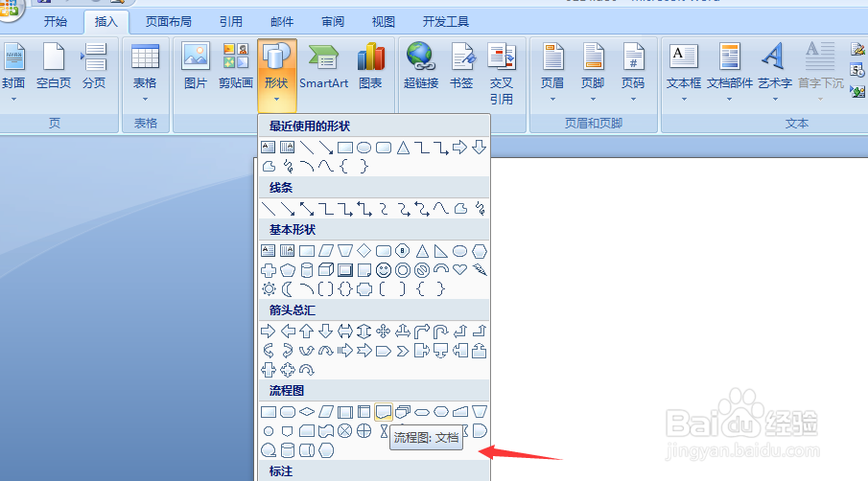
Task: Click the 图表 chart button
Action: (x=370, y=66)
